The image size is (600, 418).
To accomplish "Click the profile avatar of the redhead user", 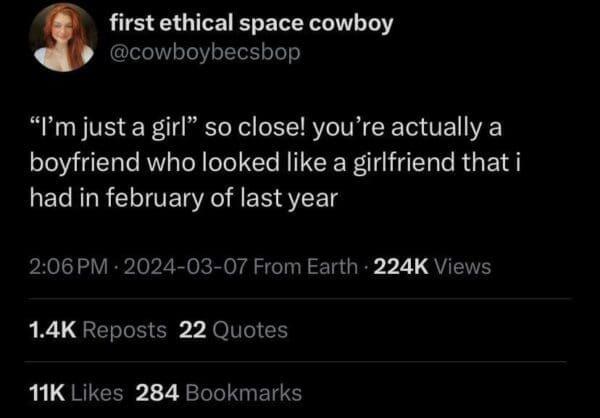I will click(63, 37).
